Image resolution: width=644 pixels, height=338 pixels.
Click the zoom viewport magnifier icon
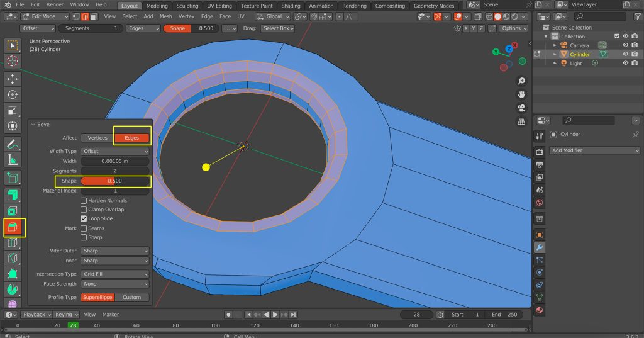(x=521, y=81)
